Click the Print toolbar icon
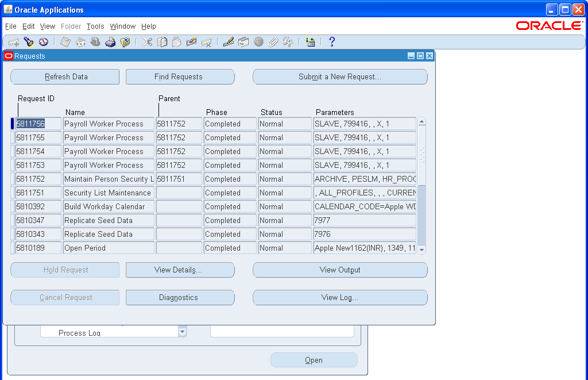588x380 pixels. point(111,42)
